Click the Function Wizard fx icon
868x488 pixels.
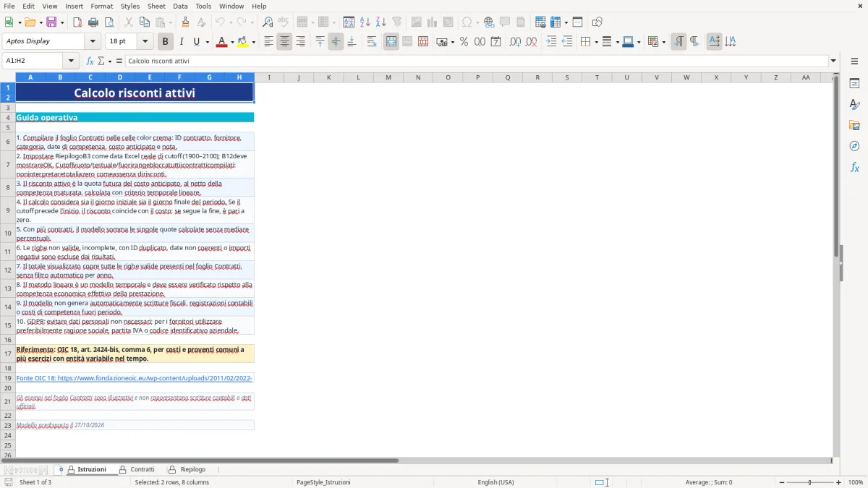tap(90, 61)
